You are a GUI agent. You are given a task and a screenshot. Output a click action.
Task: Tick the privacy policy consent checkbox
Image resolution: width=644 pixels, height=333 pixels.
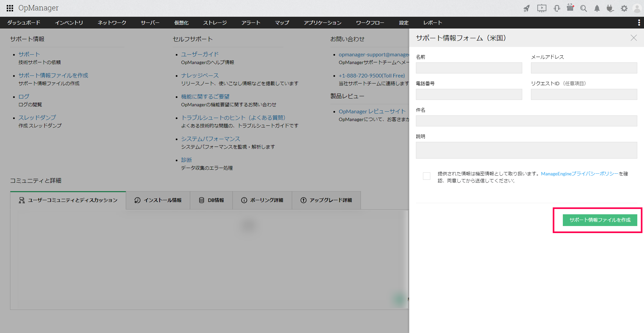pos(427,176)
